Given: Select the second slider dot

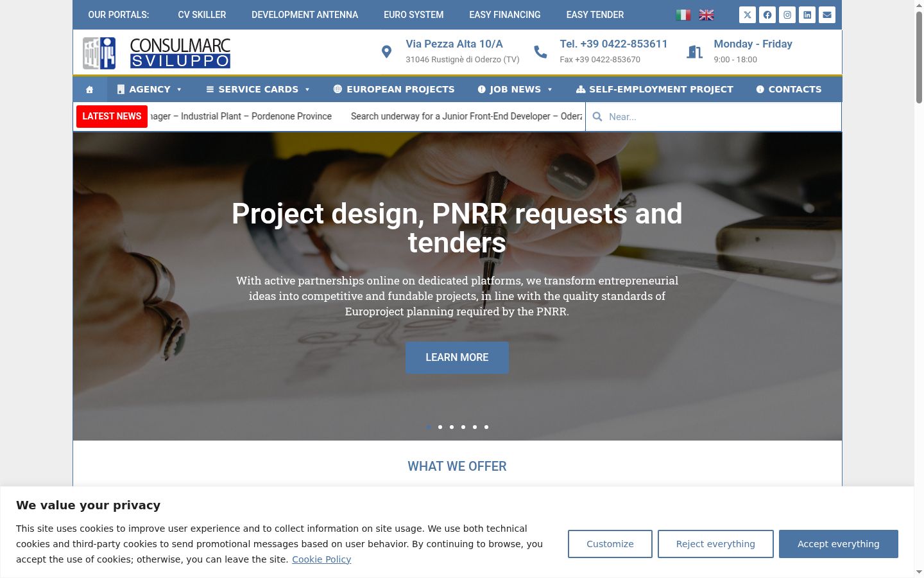Looking at the screenshot, I should point(440,427).
